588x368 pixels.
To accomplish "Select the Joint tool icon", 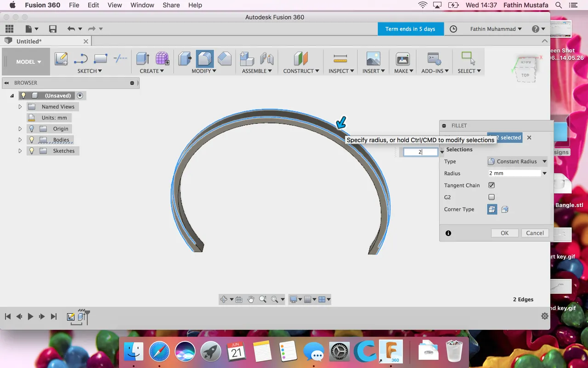I will tap(267, 59).
